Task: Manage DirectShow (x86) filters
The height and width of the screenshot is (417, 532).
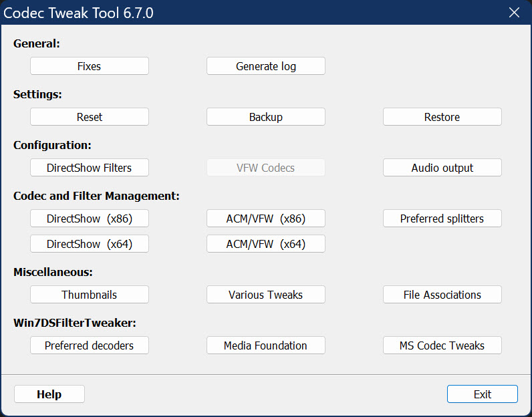Action: point(90,219)
